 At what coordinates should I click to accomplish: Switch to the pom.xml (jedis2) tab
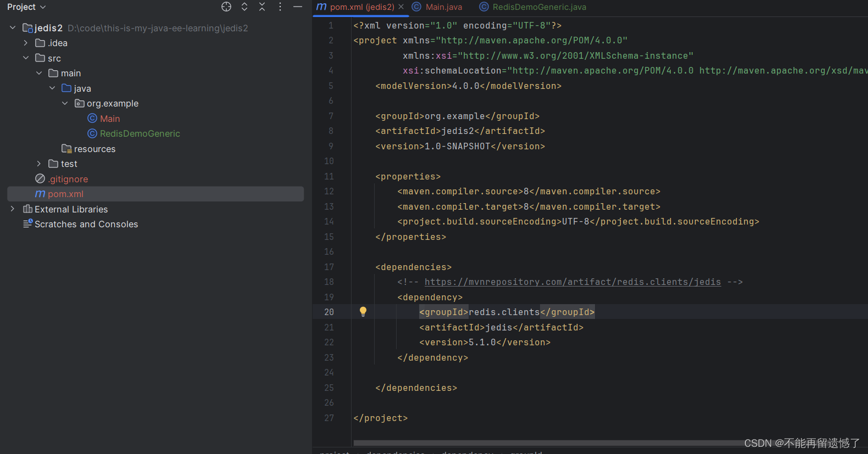(x=362, y=7)
